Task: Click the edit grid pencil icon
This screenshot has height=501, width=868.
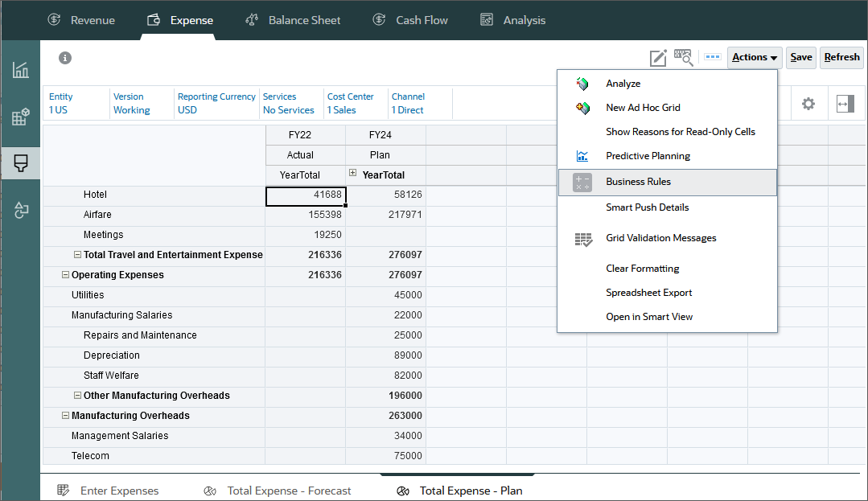Action: tap(658, 57)
